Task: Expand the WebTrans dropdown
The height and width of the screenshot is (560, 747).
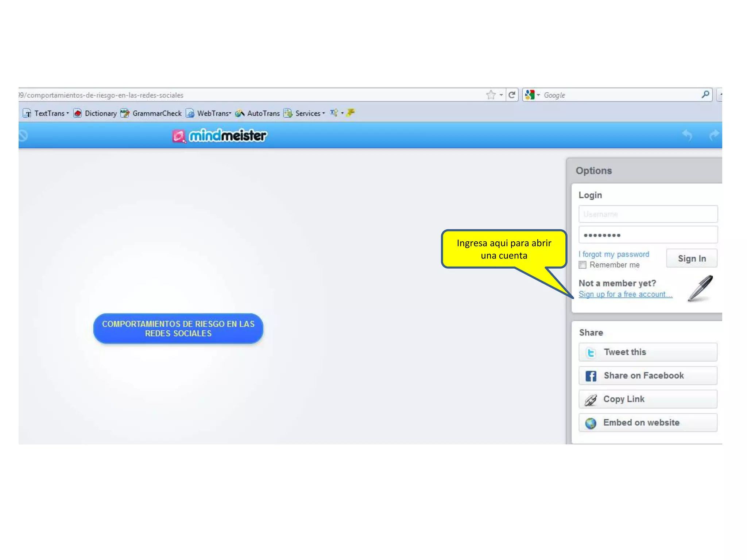Action: [x=230, y=113]
